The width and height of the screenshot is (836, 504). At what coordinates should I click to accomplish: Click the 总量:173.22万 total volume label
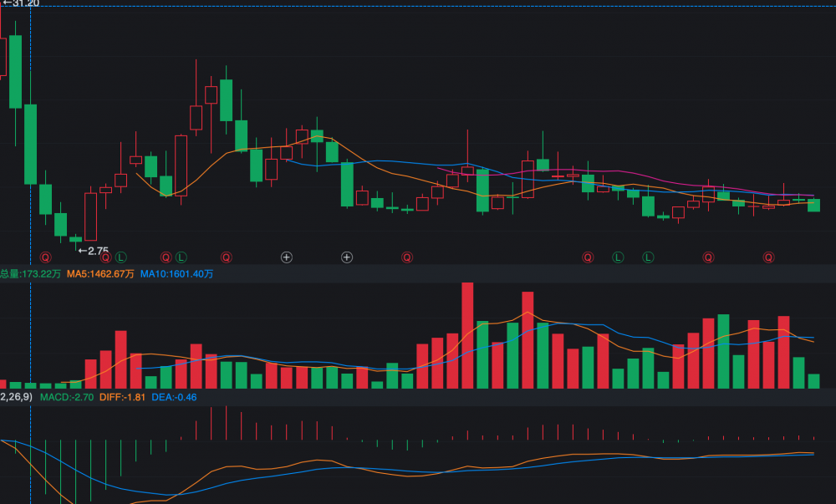pyautogui.click(x=30, y=274)
